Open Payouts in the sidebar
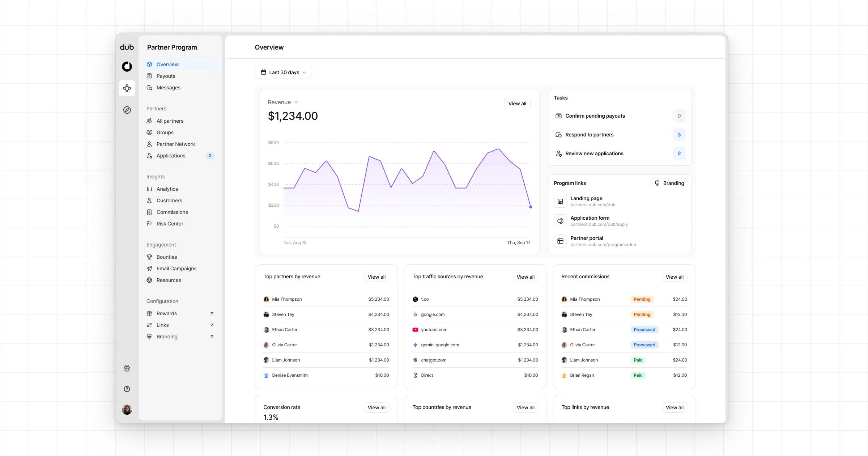This screenshot has height=456, width=868. tap(180, 76)
